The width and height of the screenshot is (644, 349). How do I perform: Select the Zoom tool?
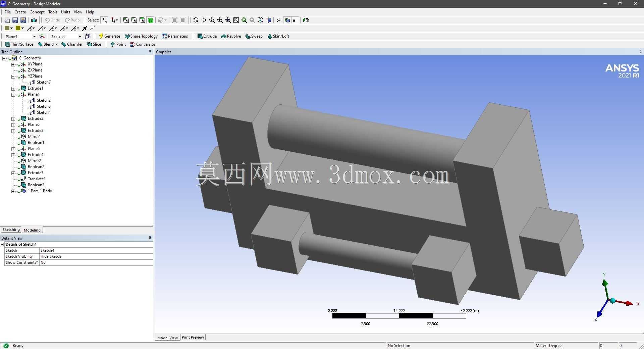point(212,20)
